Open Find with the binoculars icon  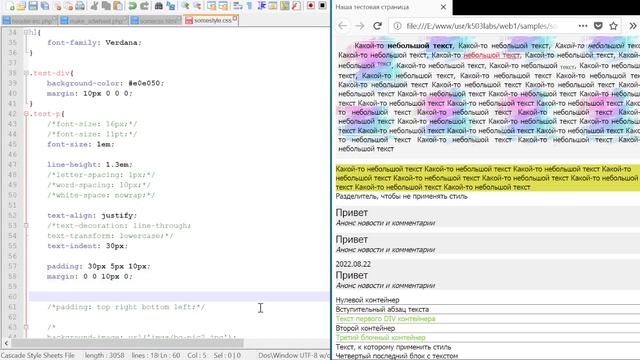tap(158, 6)
